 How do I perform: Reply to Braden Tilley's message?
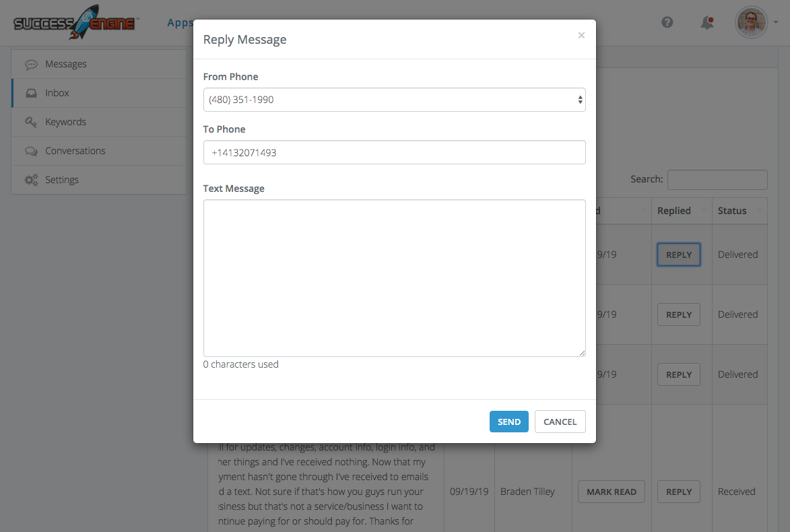click(678, 492)
